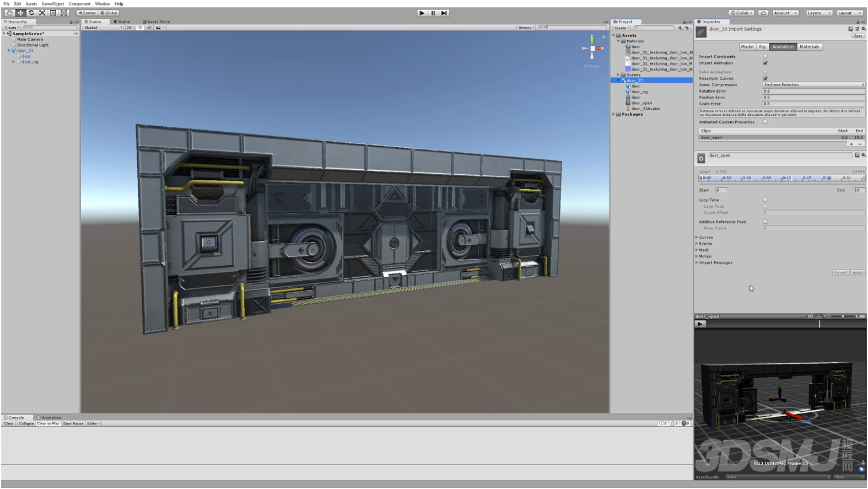The width and height of the screenshot is (868, 489).
Task: Select the Hand tool in toolbar
Action: tap(9, 13)
